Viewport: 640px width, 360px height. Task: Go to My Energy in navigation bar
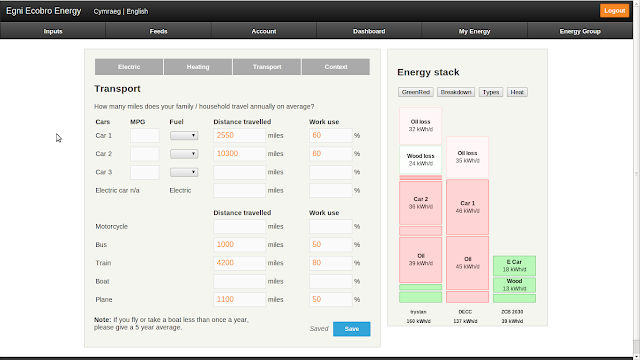pyautogui.click(x=474, y=31)
